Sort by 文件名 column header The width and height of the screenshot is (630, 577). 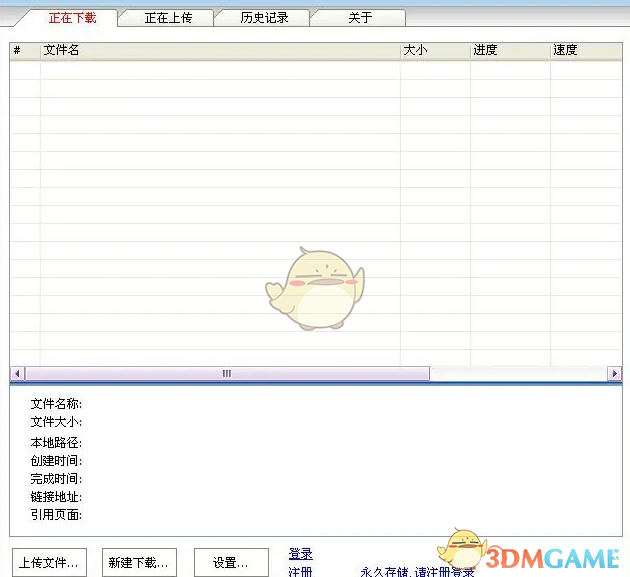click(x=220, y=51)
